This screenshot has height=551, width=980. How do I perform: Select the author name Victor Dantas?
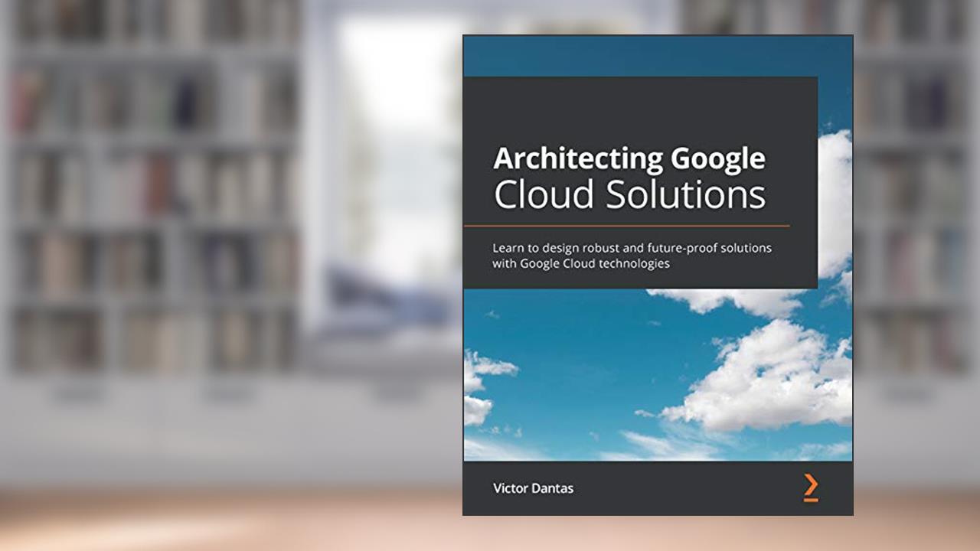532,487
